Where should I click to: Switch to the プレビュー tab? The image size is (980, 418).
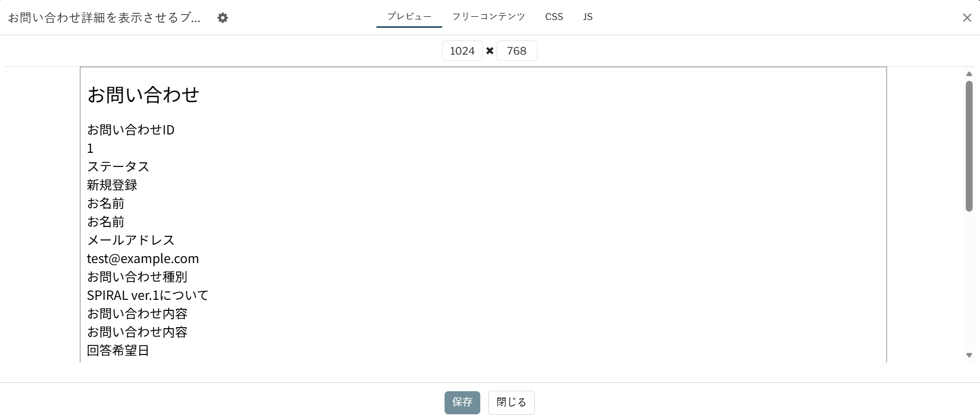tap(409, 17)
